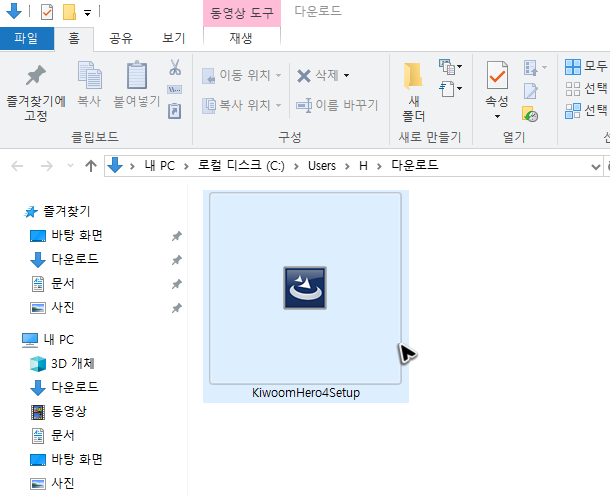The width and height of the screenshot is (610, 496).
Task: Pin to Quick access (즐겨찾기에 고정) icon
Action: pyautogui.click(x=36, y=75)
